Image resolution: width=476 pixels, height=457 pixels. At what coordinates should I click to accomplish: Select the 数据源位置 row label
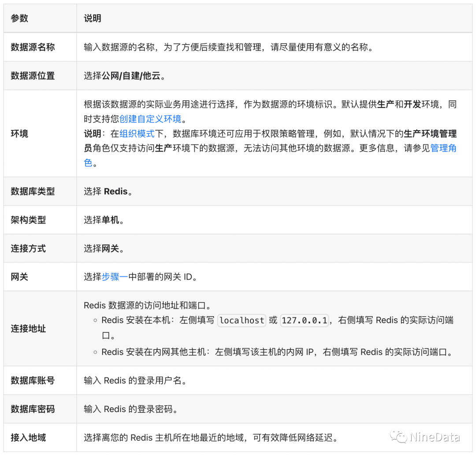tap(33, 76)
